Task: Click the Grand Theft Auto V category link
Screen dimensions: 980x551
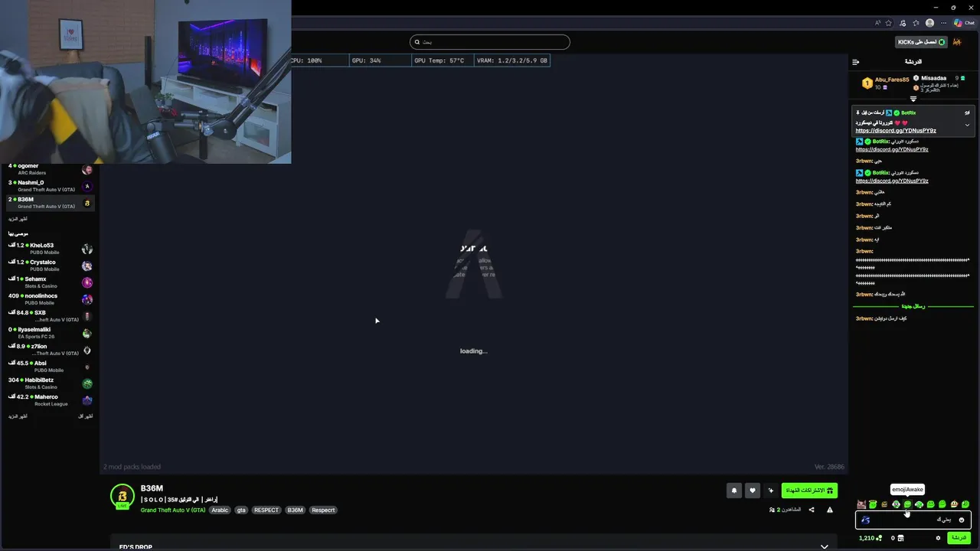Action: 173,510
